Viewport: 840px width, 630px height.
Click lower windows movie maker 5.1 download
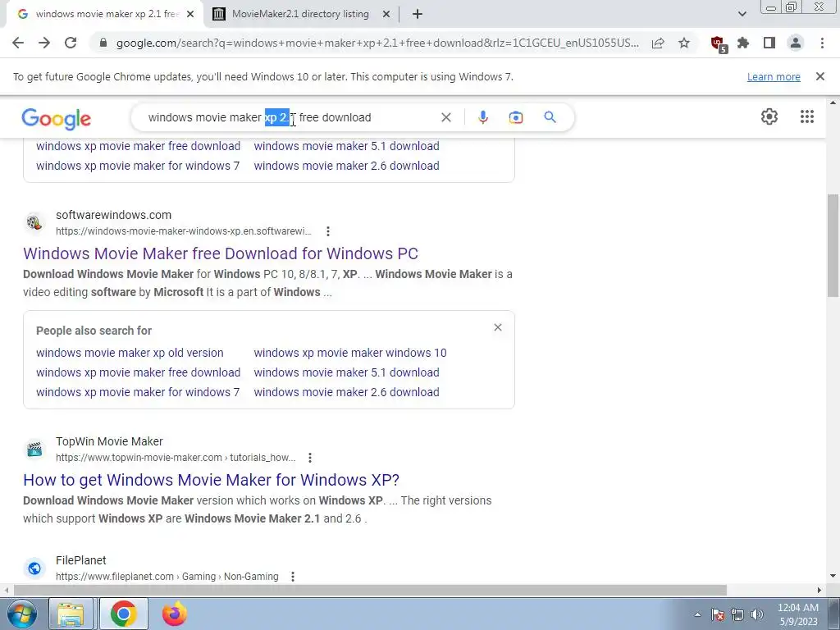(347, 372)
